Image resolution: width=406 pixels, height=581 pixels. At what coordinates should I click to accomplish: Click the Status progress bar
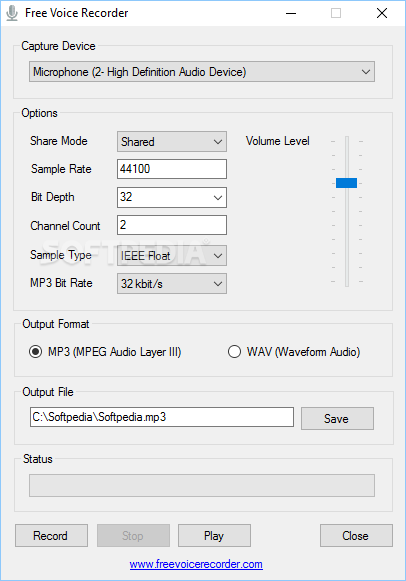[x=202, y=485]
